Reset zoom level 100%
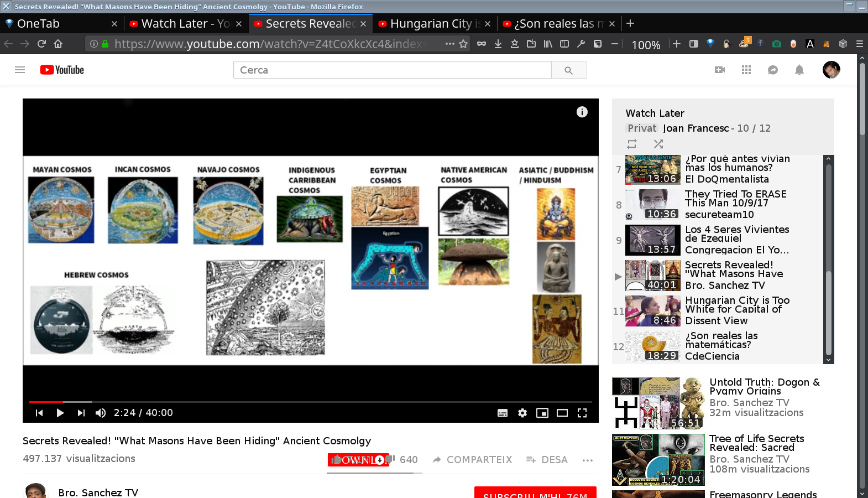 (646, 45)
